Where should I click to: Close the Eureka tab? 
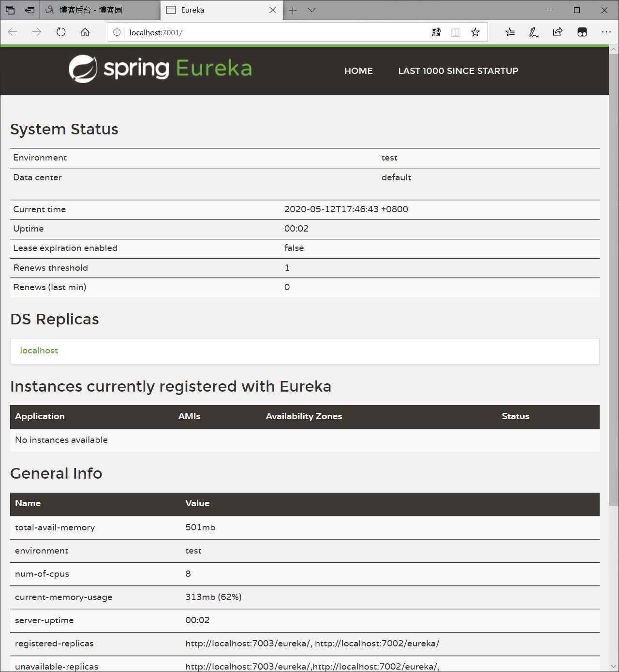click(273, 10)
